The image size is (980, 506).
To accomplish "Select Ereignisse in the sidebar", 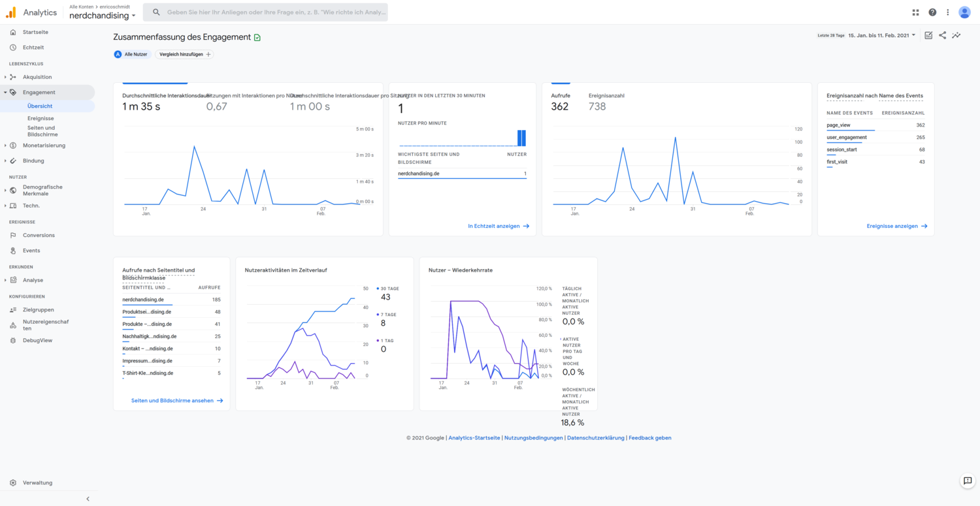I will [x=41, y=119].
